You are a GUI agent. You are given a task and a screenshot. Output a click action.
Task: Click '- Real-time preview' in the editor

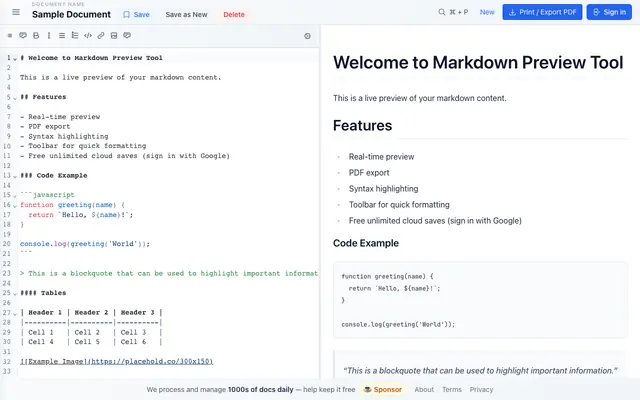click(60, 117)
